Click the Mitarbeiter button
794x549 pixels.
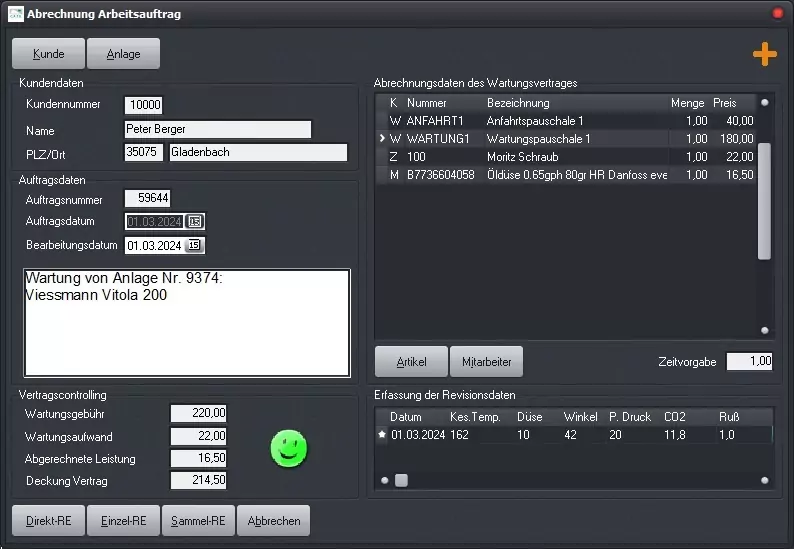pos(486,362)
